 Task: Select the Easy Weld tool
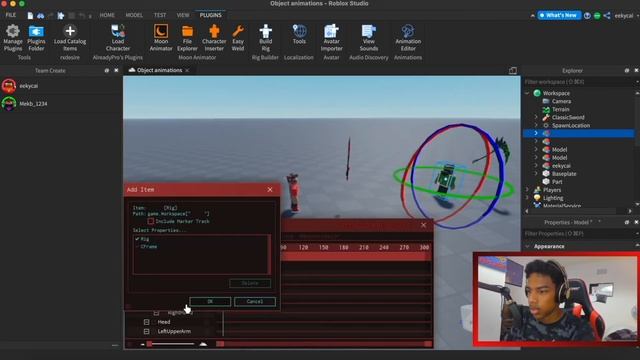click(x=238, y=38)
